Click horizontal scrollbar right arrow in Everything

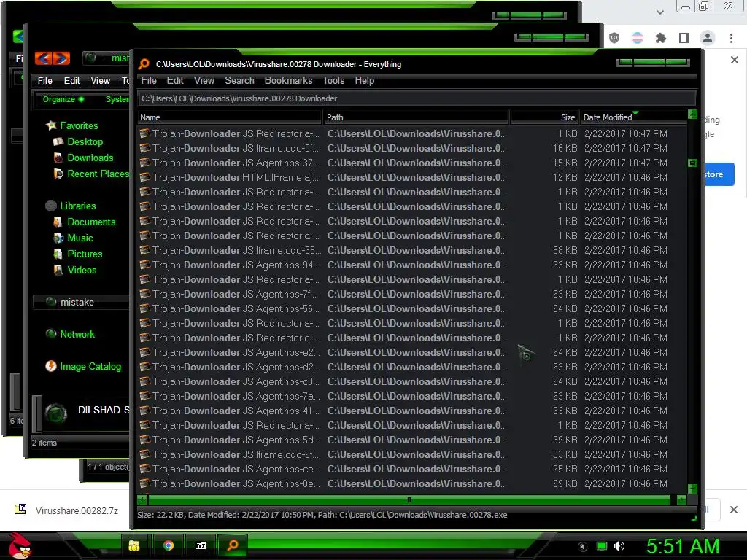(681, 499)
